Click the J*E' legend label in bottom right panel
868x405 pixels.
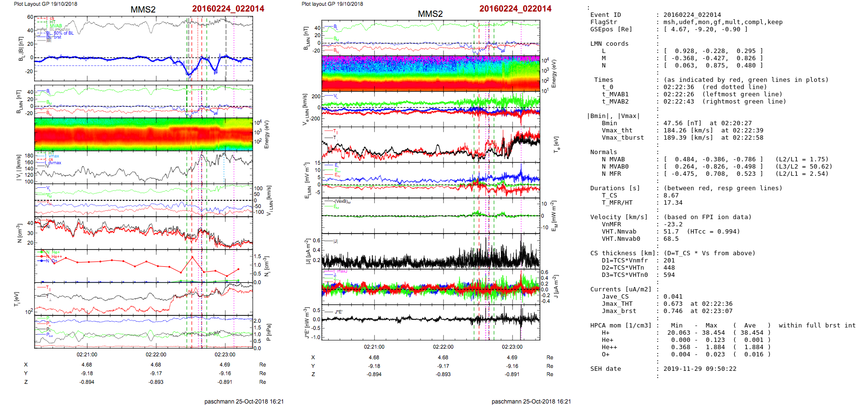pos(338,312)
